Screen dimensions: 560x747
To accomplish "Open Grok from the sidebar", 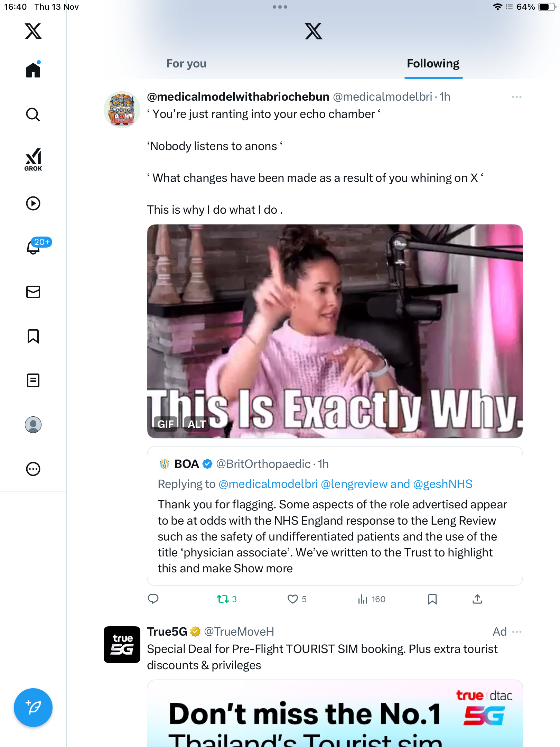I will pos(33,159).
